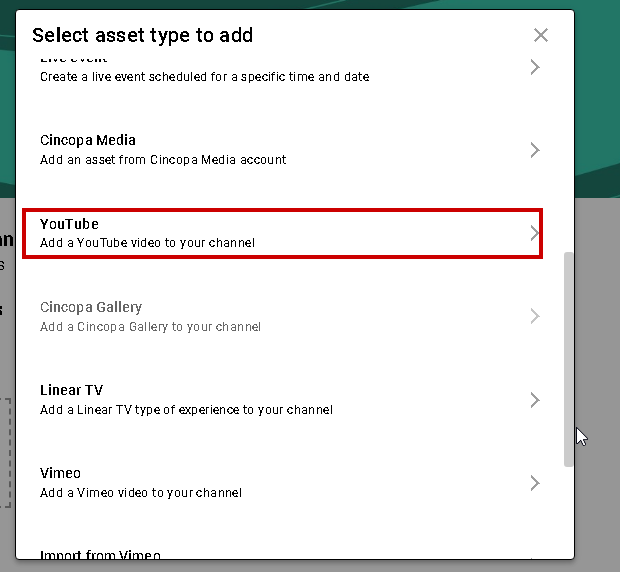The height and width of the screenshot is (572, 620).
Task: Pick the Vimeo asset type heading
Action: click(60, 474)
